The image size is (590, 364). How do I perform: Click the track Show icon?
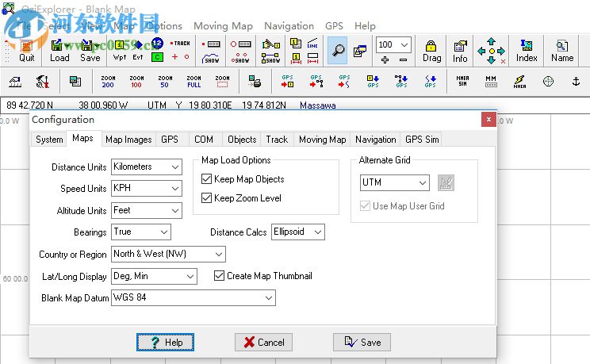(211, 59)
